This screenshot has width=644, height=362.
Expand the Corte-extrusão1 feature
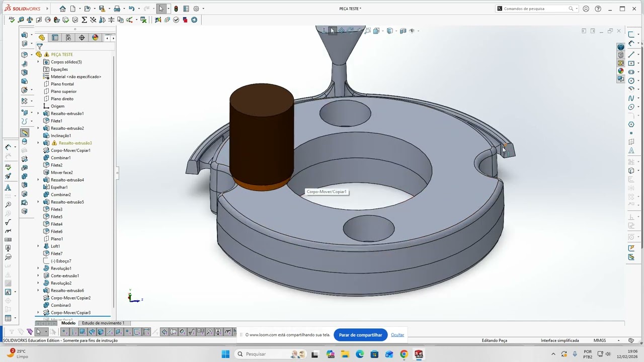tap(38, 276)
